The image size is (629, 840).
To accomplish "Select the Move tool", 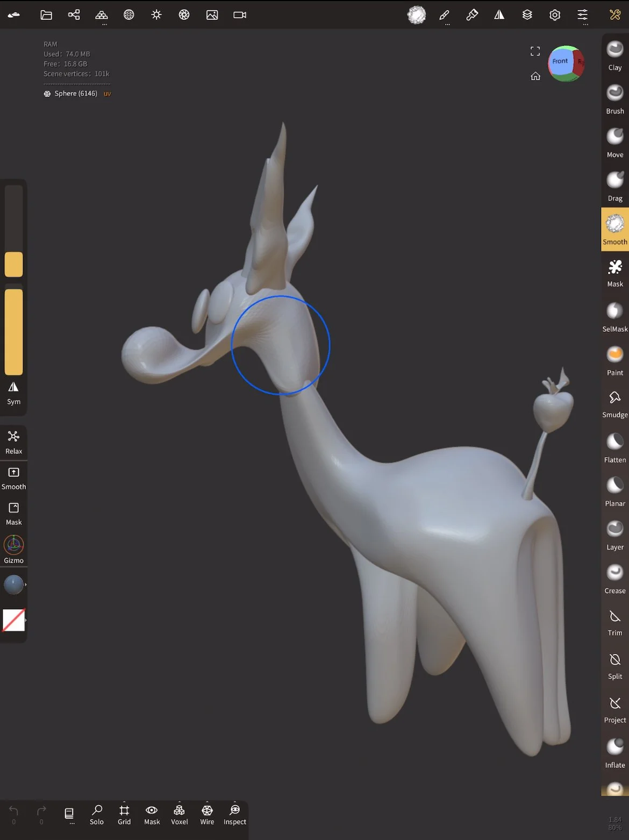I will pyautogui.click(x=615, y=143).
